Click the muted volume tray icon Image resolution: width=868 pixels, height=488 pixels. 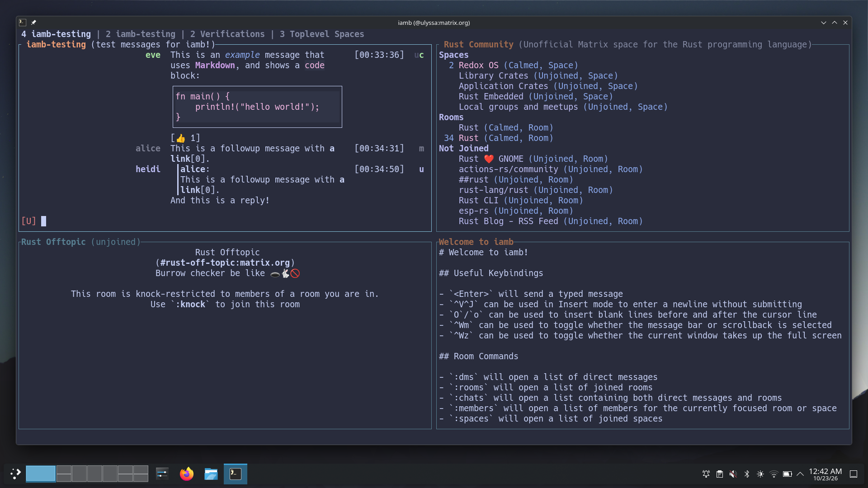[x=733, y=474]
